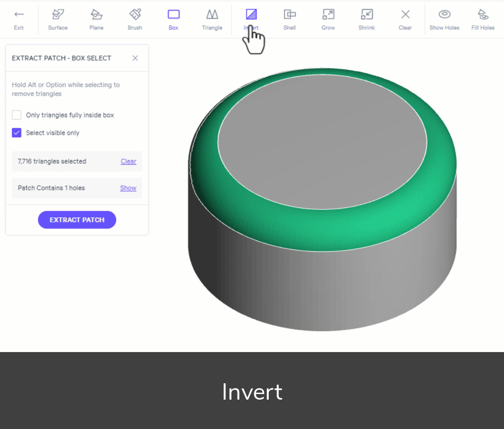Viewport: 504px width, 429px height.
Task: Uncheck Select visible only
Action: [17, 132]
